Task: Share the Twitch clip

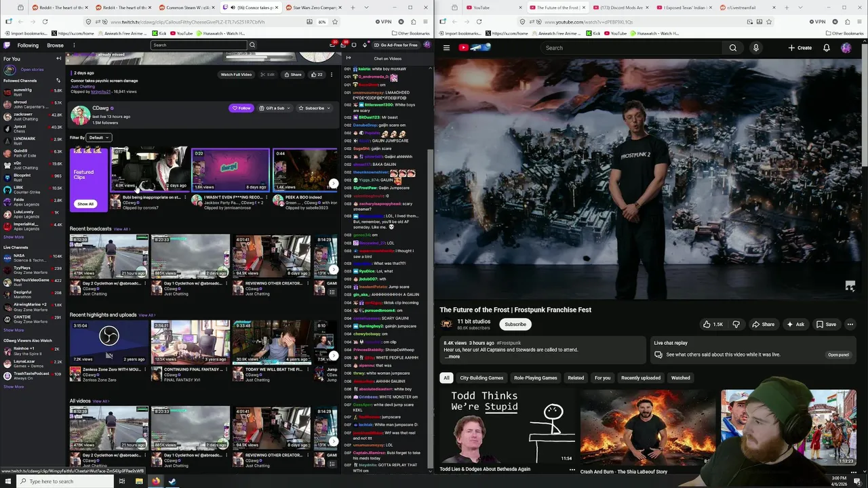Action: tap(293, 75)
